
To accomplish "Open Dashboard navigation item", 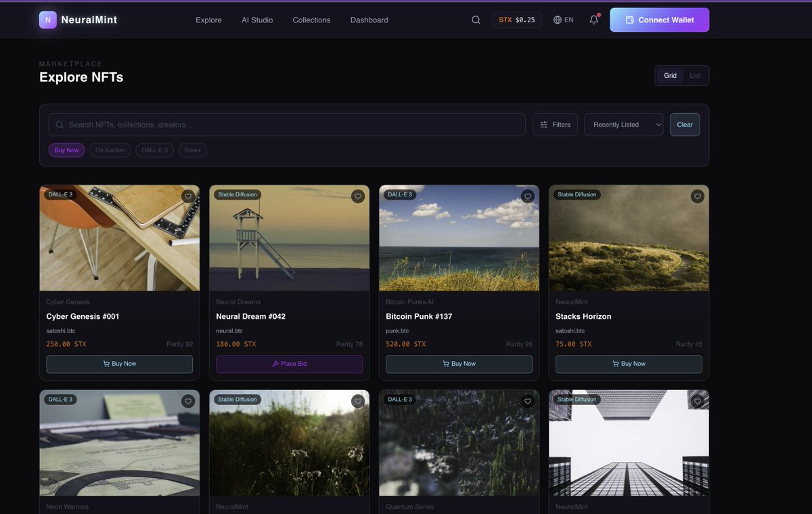I will point(369,20).
